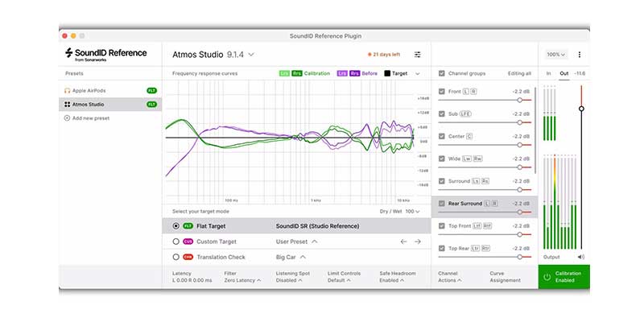Open the Safe Headroom Enabled menu
This screenshot has width=644, height=322.
[398, 277]
